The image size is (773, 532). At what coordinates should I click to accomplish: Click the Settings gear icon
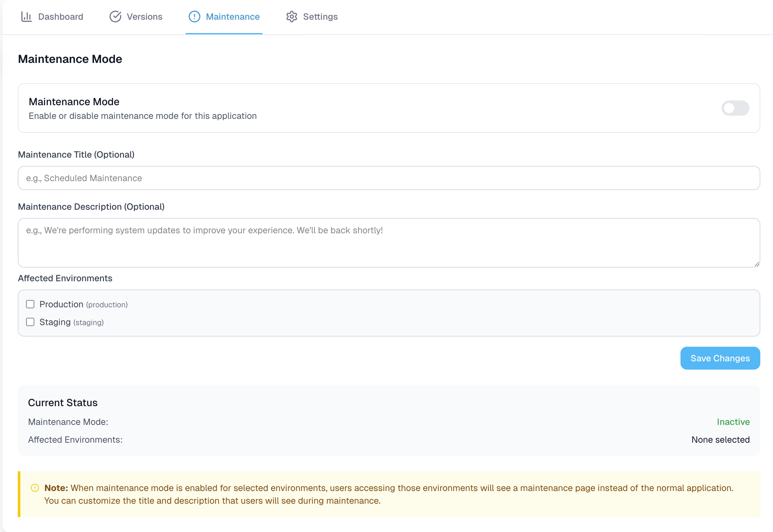click(x=292, y=17)
